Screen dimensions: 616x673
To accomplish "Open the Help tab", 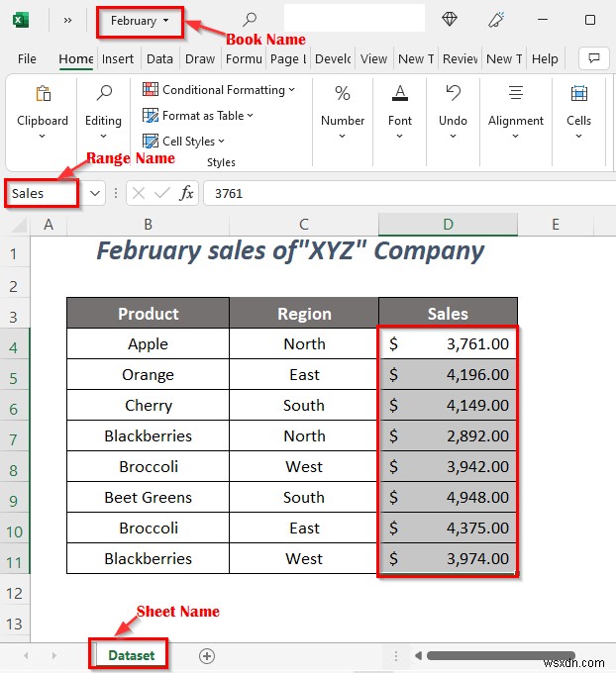I will coord(545,58).
